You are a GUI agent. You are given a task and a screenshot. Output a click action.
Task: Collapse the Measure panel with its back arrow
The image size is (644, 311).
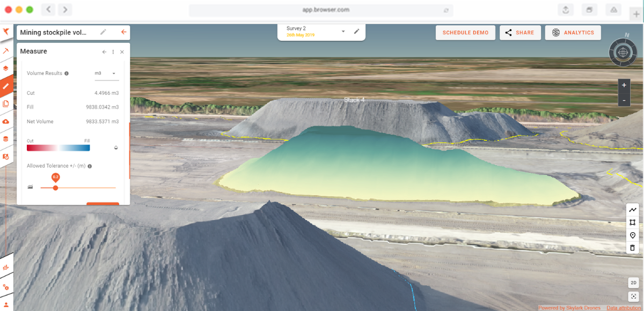click(x=104, y=51)
